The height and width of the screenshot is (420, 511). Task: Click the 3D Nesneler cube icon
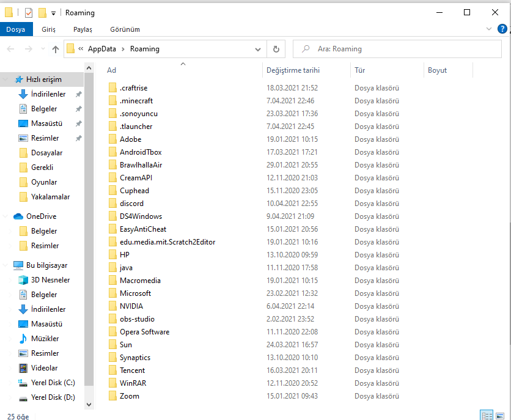coord(23,280)
